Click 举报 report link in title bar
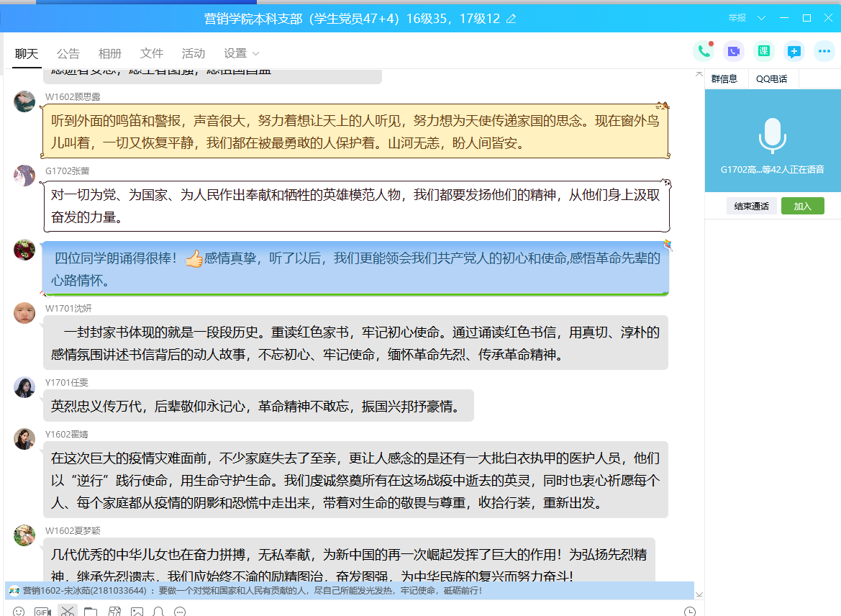The image size is (841, 616). (737, 18)
